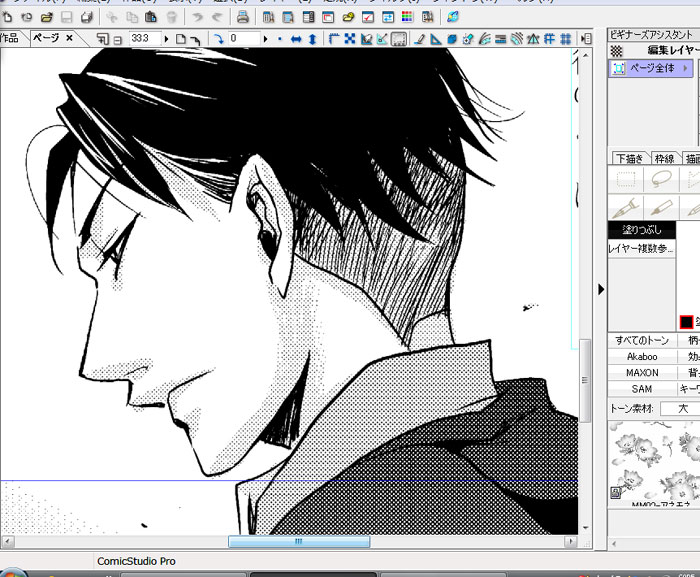700x577 pixels.
Task: Click the rotation angle field
Action: pos(244,39)
